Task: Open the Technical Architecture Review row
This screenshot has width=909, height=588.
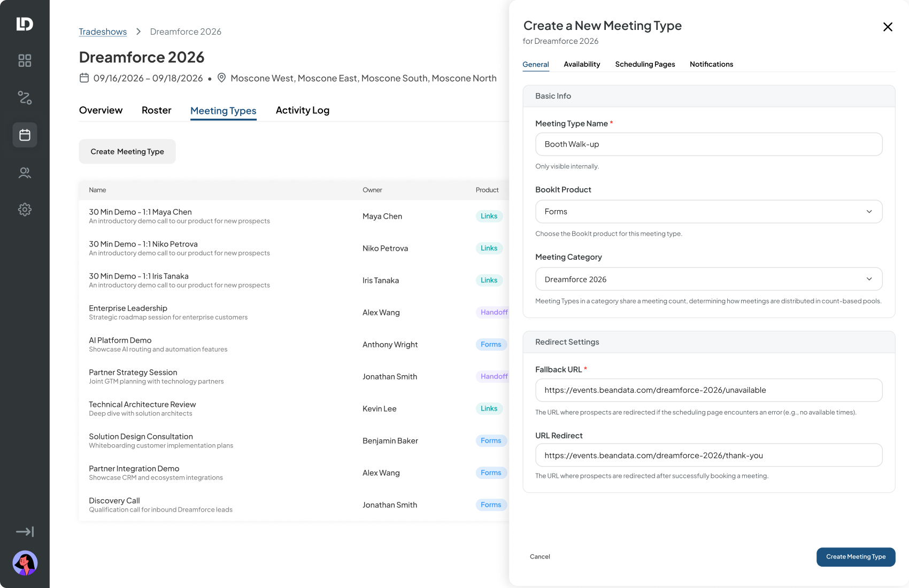Action: (x=294, y=409)
